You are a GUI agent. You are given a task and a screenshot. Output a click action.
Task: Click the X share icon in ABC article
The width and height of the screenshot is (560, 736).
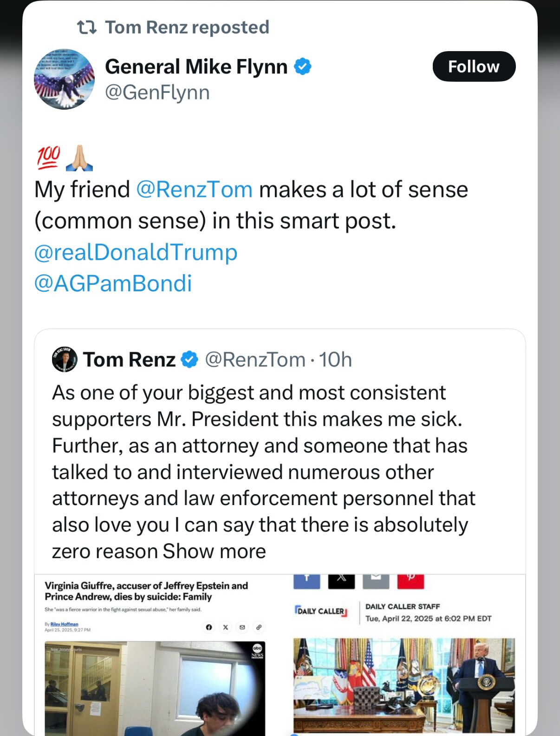(226, 627)
